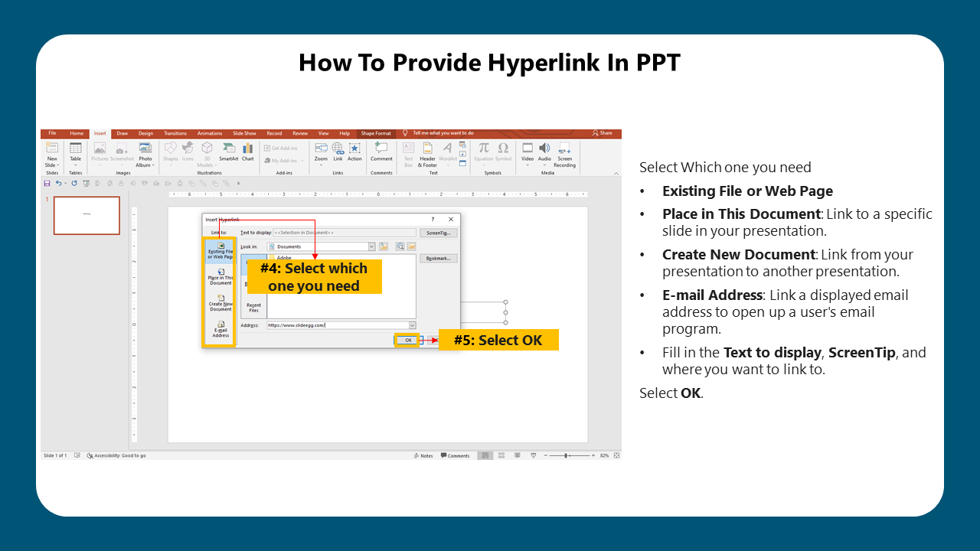
Task: Click Tell me what you want to do
Action: point(438,133)
